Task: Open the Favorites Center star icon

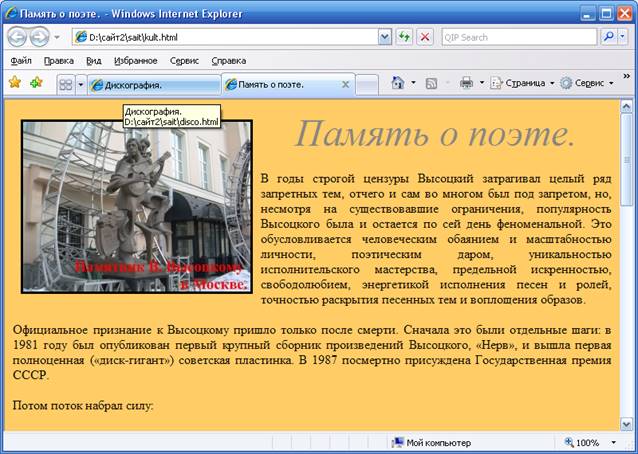Action: pos(14,83)
